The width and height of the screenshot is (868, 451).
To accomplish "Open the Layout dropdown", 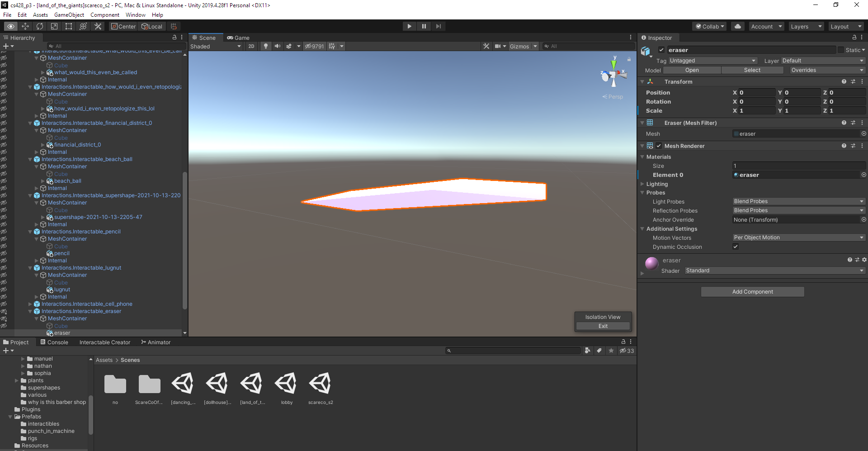I will point(846,26).
